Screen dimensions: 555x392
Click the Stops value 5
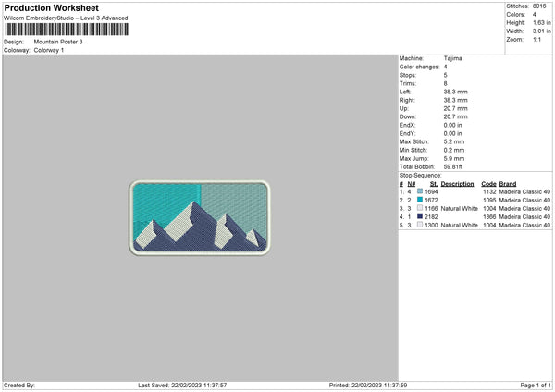[x=445, y=75]
